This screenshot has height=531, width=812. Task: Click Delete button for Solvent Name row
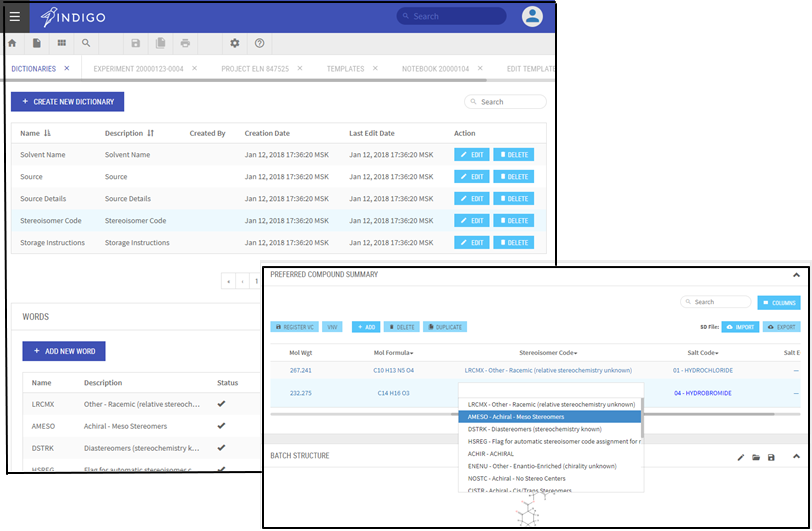click(514, 155)
